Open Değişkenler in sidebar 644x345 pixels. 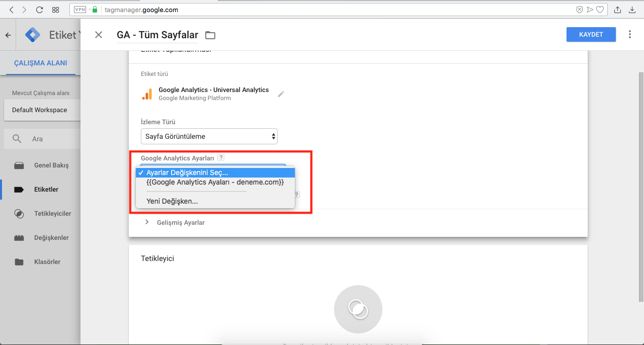pyautogui.click(x=40, y=238)
